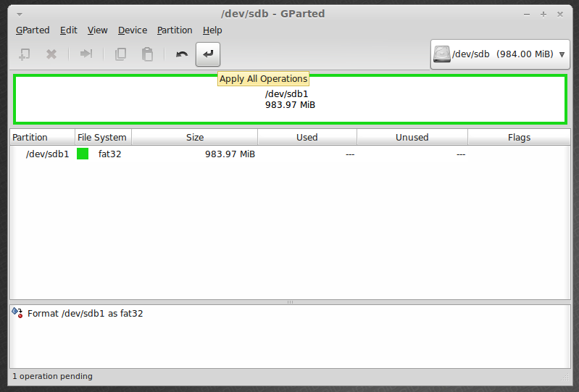Click the Resize/Move toolbar icon
579x392 pixels.
click(86, 54)
